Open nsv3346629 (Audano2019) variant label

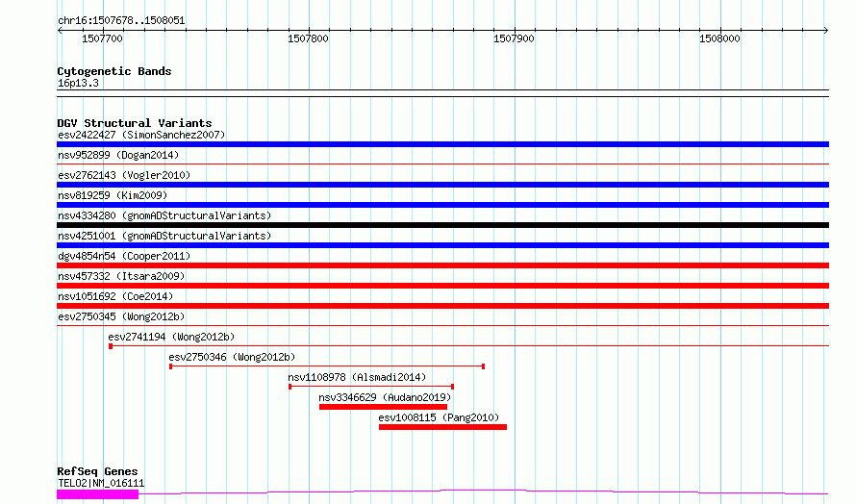[385, 397]
